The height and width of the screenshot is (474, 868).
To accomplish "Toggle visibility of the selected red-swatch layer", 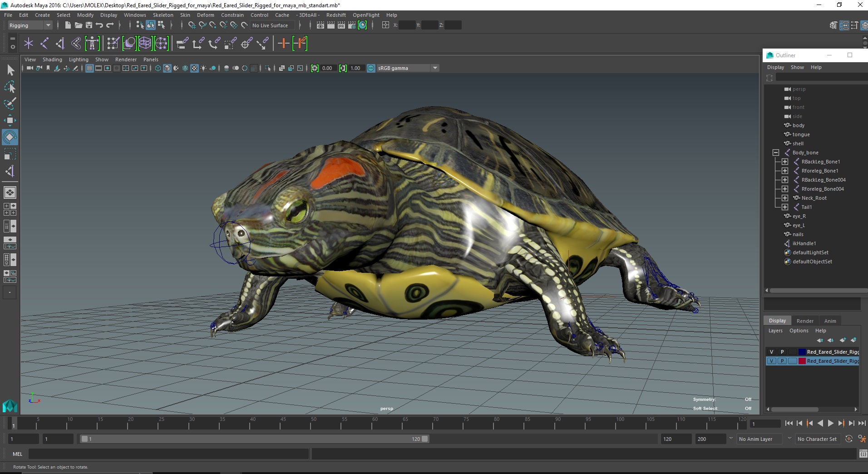I will click(771, 361).
